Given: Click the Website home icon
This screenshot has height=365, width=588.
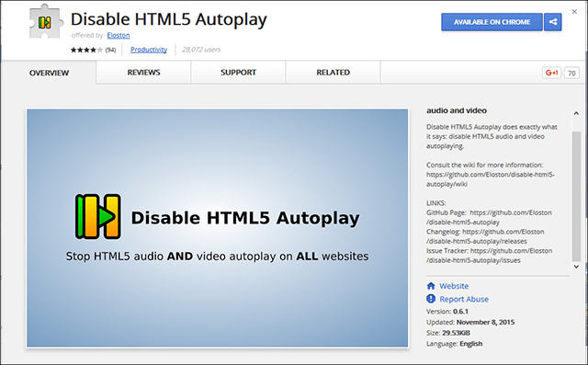Looking at the screenshot, I should 431,286.
